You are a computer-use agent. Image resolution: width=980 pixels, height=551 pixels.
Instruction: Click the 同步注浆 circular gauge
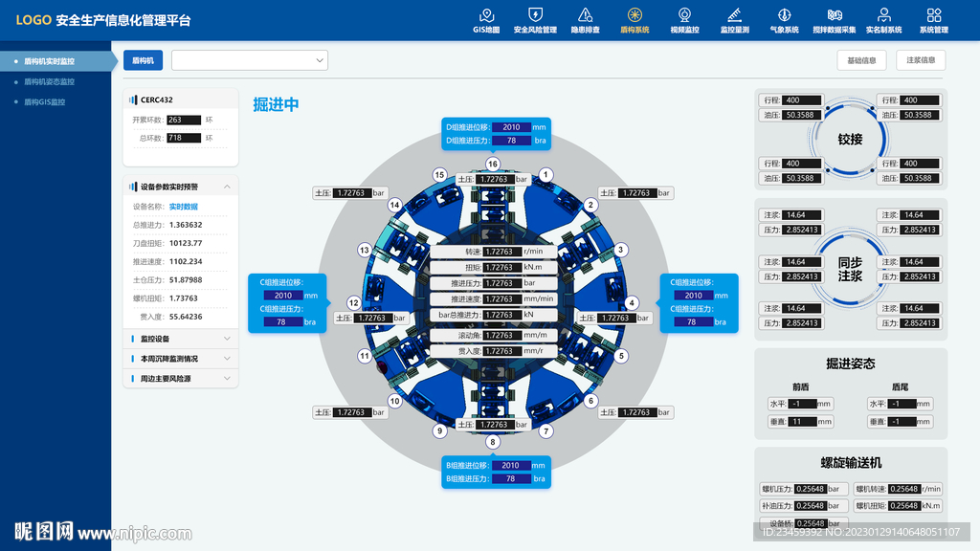[850, 269]
